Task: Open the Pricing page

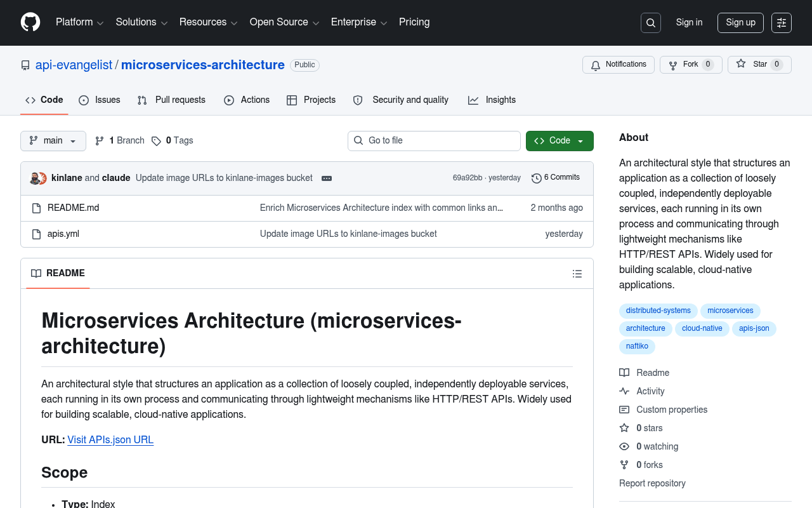Action: [414, 22]
